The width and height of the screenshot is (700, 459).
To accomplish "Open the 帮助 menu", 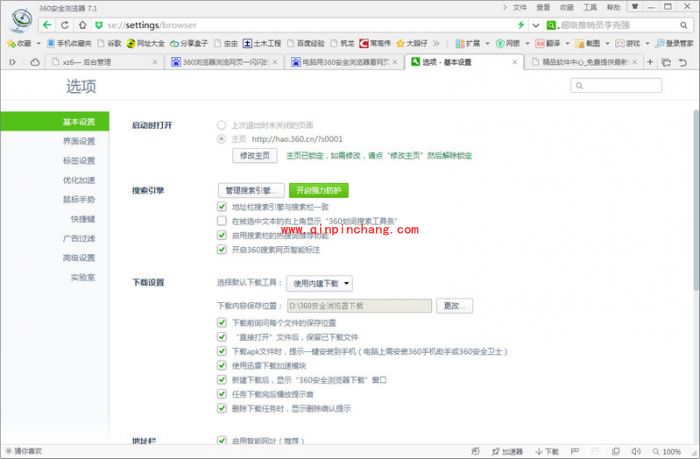I will click(613, 7).
